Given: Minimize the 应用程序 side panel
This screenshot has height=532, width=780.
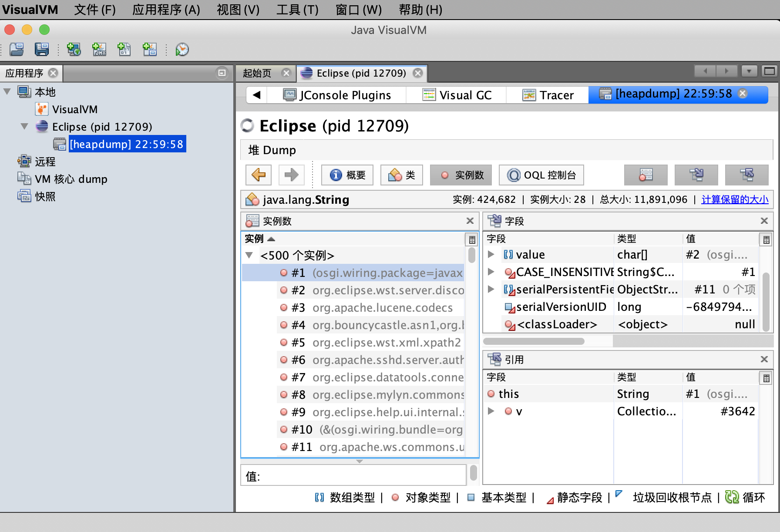Looking at the screenshot, I should coord(222,73).
